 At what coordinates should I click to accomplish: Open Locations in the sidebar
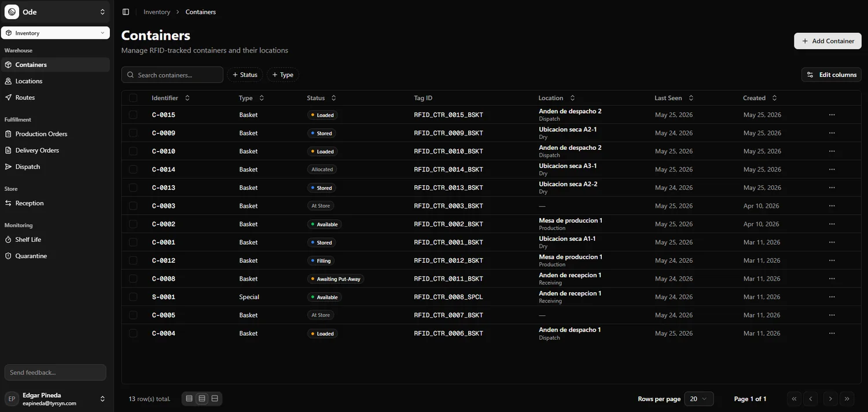click(x=55, y=81)
